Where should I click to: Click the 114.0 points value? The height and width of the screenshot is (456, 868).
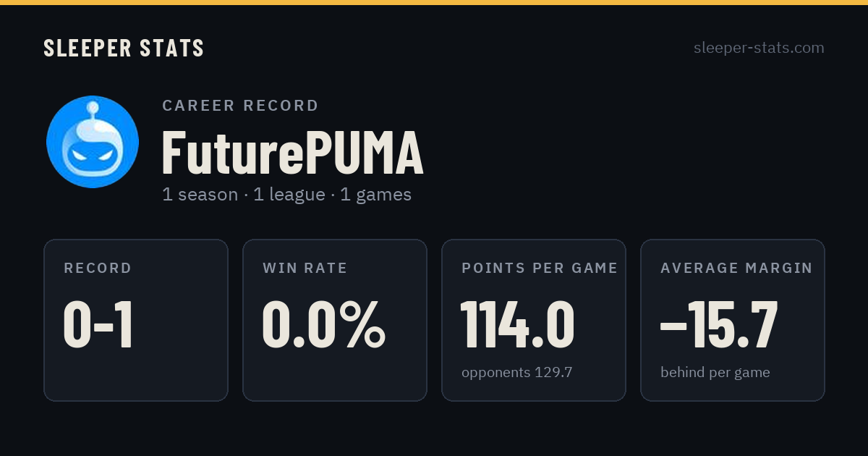[x=518, y=325]
